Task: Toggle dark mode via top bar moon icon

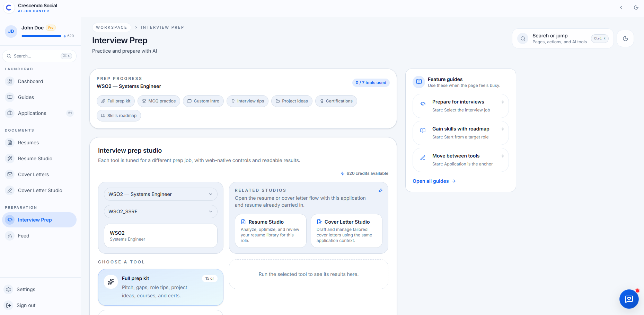Action: point(636,8)
